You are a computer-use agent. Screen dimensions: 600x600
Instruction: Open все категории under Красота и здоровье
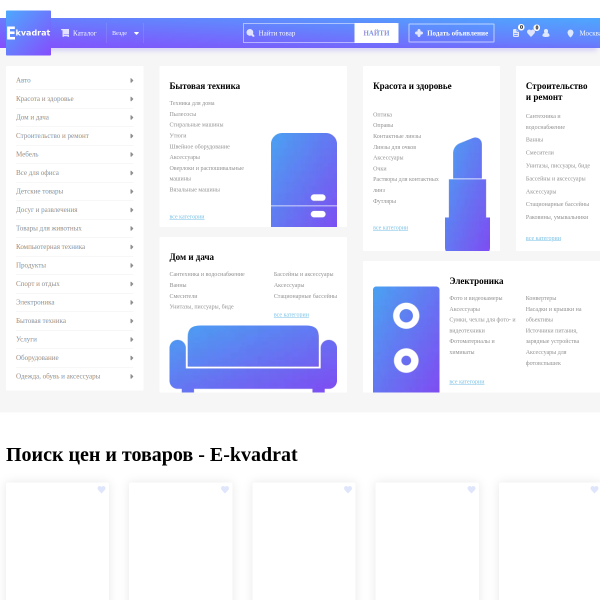[390, 228]
